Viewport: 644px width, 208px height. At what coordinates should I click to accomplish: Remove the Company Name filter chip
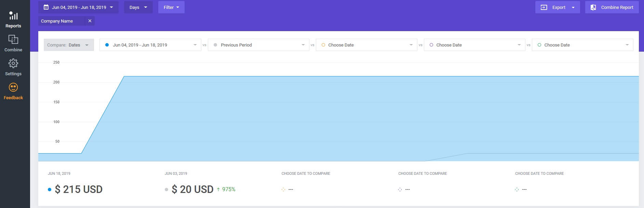[x=90, y=21]
